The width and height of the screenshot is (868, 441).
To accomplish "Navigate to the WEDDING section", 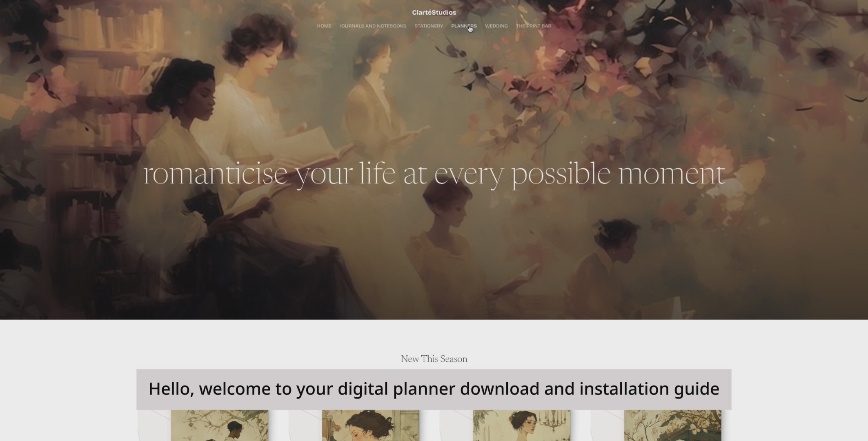I will click(496, 26).
